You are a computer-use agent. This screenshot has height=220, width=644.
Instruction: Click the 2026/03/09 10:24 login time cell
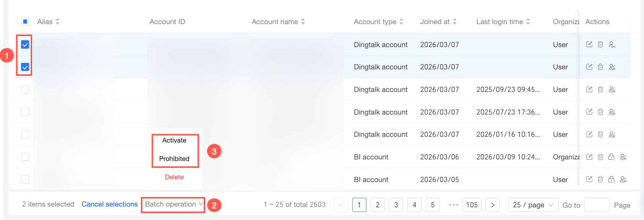[508, 157]
